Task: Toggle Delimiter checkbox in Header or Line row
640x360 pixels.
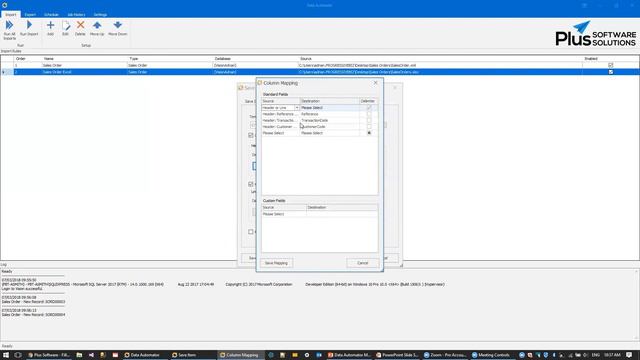Action: [x=369, y=108]
